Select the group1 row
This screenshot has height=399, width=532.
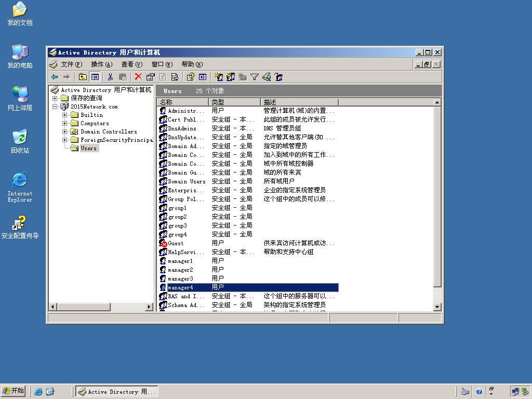pos(248,208)
